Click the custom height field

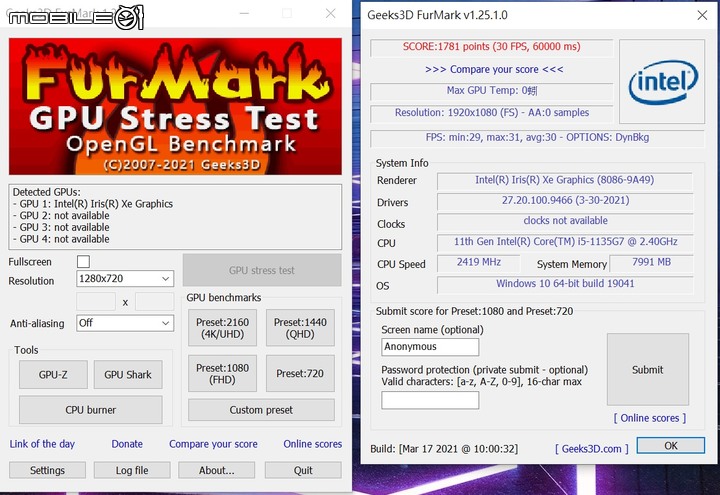155,302
